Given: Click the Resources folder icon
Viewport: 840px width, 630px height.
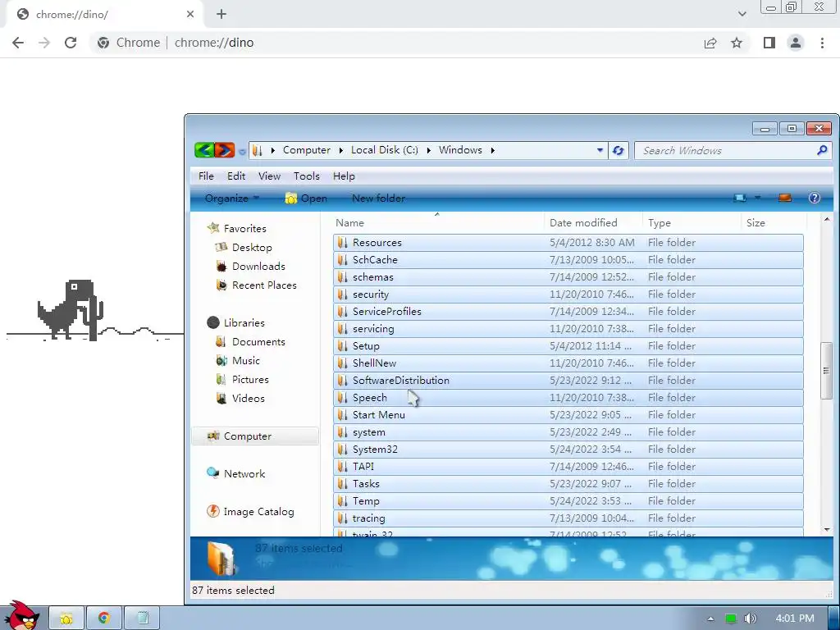Looking at the screenshot, I should pos(342,243).
